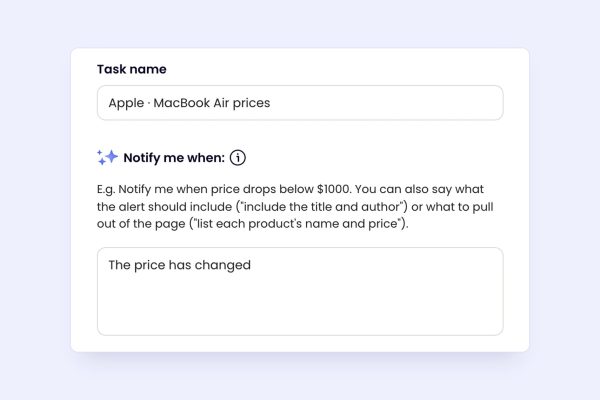Click the empty right side of Task name field
The width and height of the screenshot is (600, 400).
[386, 103]
